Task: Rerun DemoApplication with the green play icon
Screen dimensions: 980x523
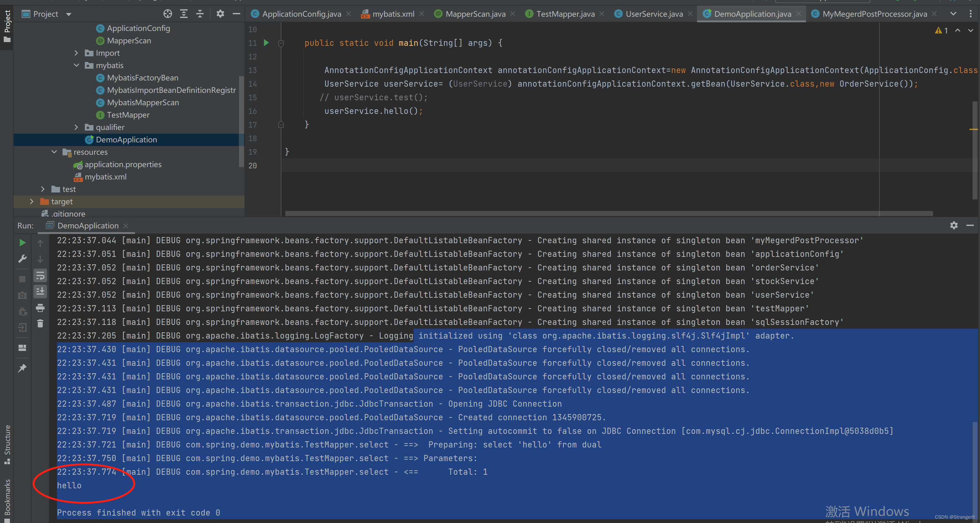Action: [23, 243]
